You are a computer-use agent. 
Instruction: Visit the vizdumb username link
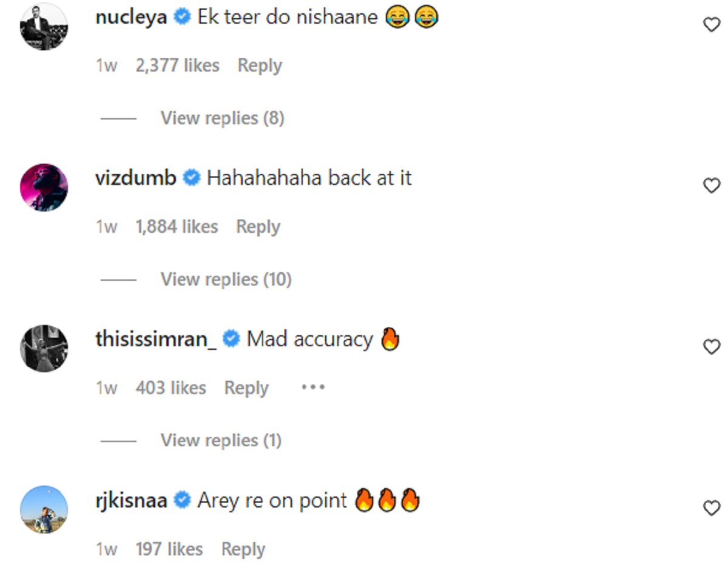[136, 178]
